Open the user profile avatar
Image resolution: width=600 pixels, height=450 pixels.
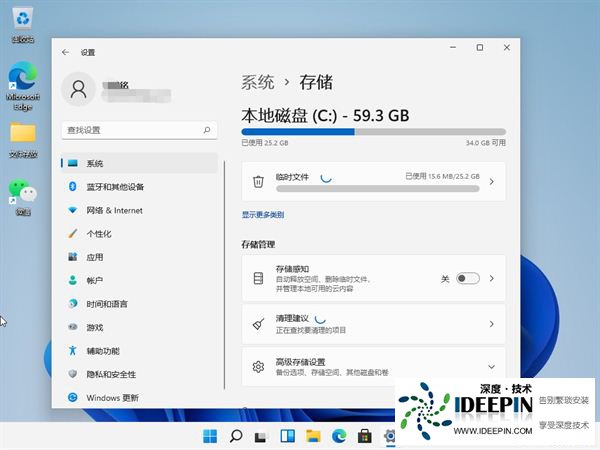click(x=78, y=89)
